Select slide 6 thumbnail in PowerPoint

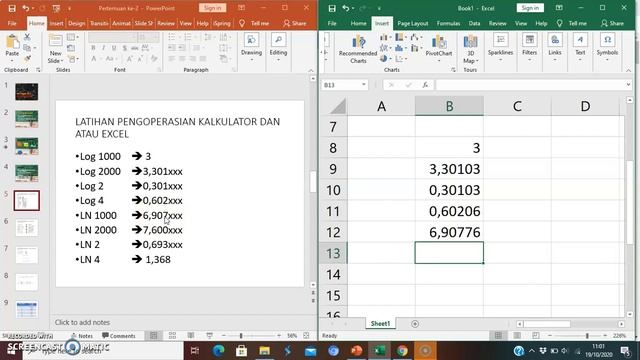27,228
